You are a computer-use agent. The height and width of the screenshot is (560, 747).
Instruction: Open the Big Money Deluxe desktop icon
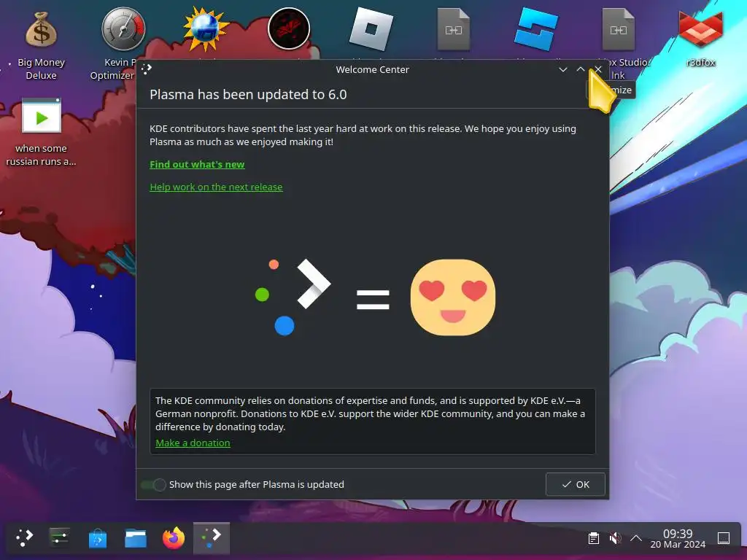pyautogui.click(x=41, y=30)
